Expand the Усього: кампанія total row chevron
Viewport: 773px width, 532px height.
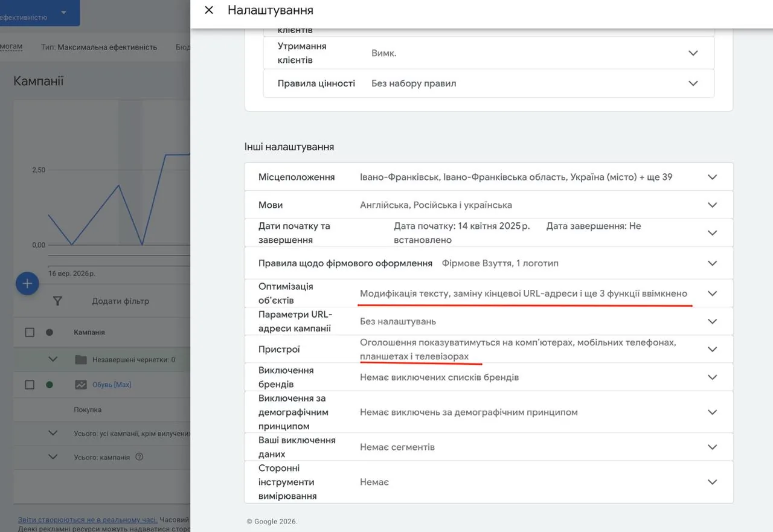point(53,457)
